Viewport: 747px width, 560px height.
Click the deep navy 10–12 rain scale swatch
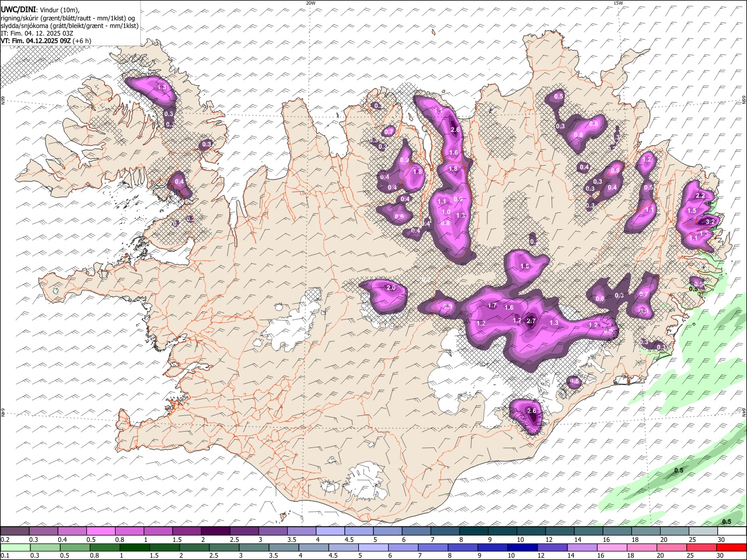tap(522, 547)
